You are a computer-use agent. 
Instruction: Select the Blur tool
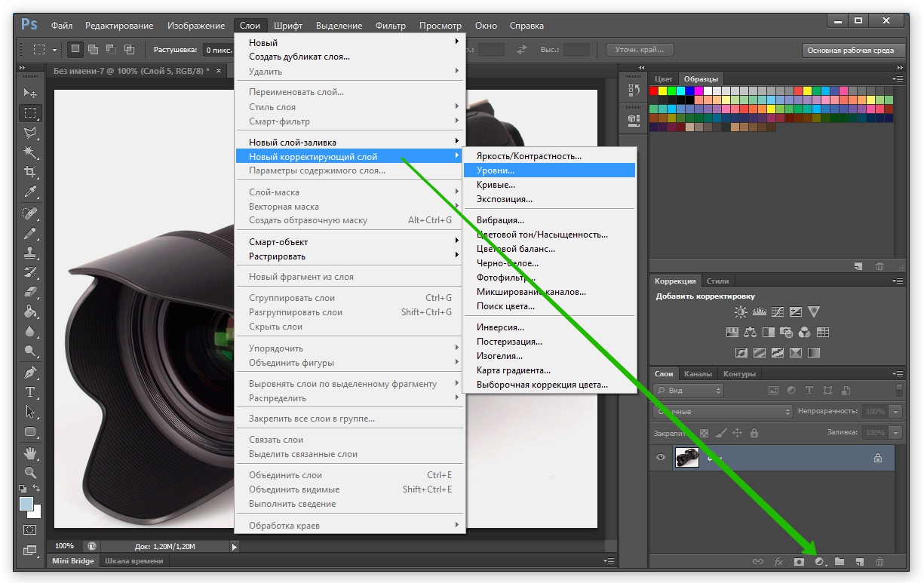[30, 330]
